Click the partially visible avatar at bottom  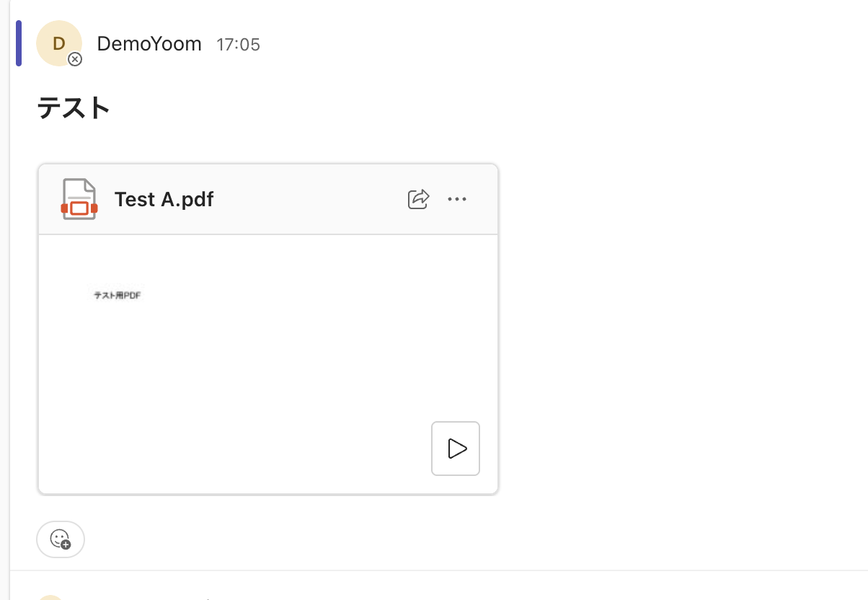coord(50,598)
